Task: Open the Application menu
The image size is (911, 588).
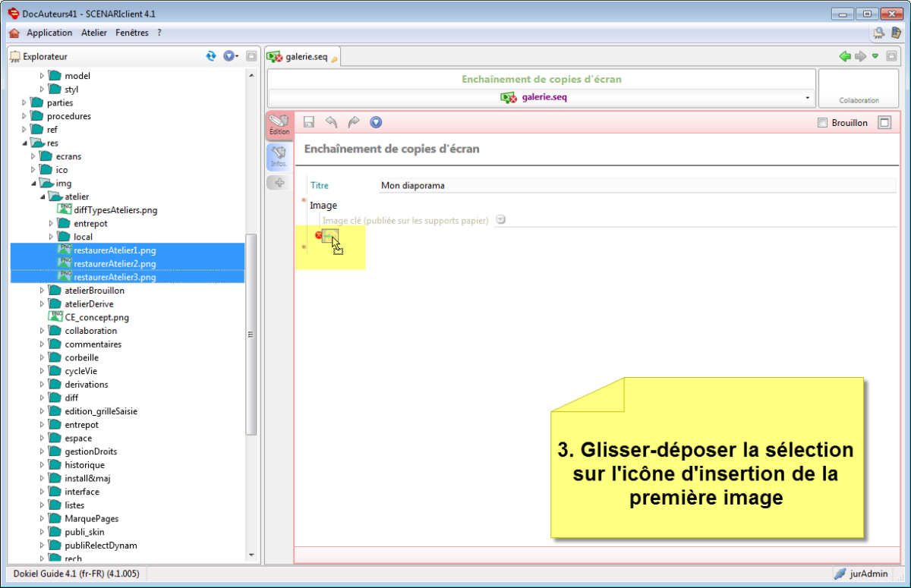Action: point(49,33)
